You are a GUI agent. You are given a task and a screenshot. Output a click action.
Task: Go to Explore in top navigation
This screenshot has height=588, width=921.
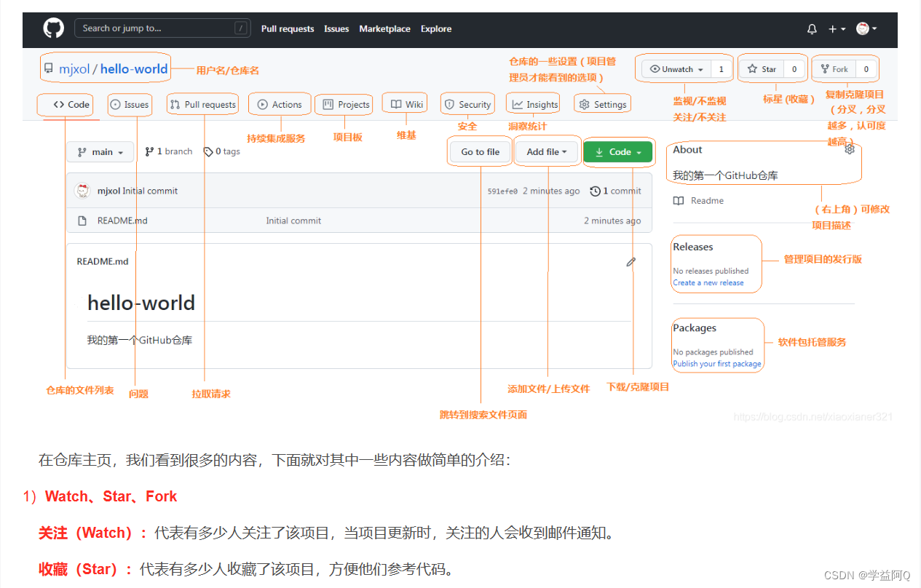coord(436,29)
